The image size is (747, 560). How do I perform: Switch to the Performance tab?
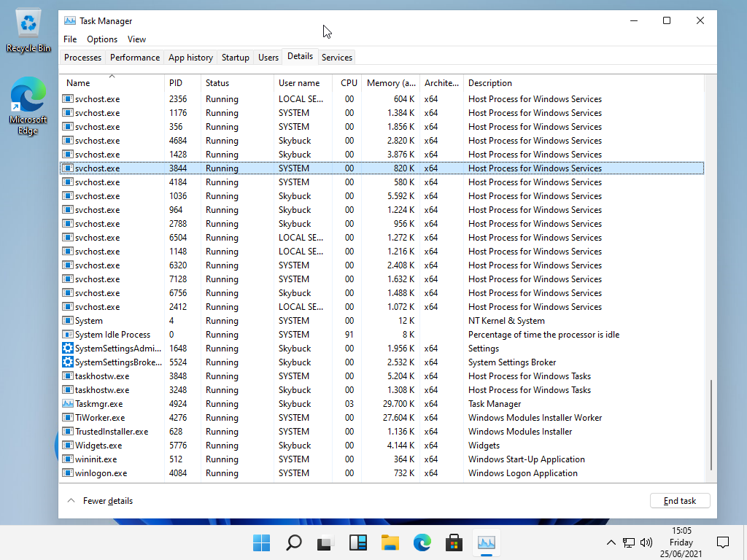coord(135,58)
